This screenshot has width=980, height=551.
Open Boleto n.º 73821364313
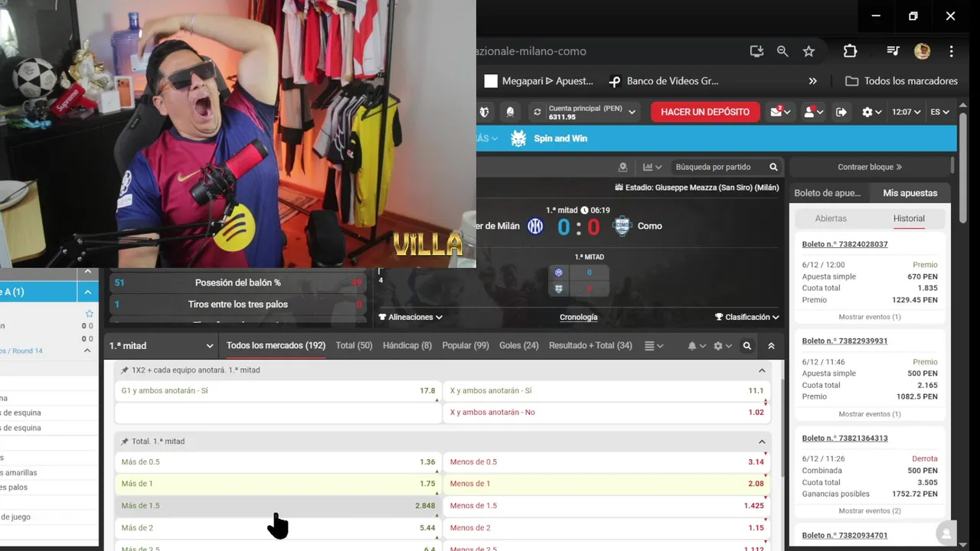click(x=844, y=438)
